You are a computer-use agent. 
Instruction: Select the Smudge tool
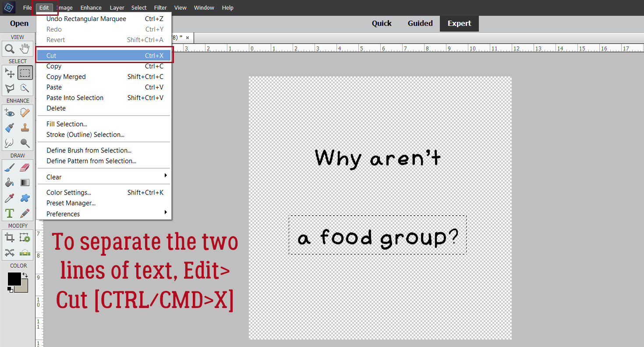coord(10,143)
